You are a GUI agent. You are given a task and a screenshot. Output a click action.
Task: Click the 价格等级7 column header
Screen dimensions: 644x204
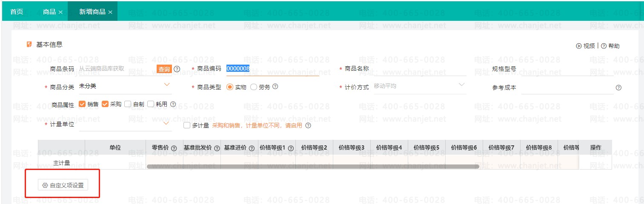point(501,147)
